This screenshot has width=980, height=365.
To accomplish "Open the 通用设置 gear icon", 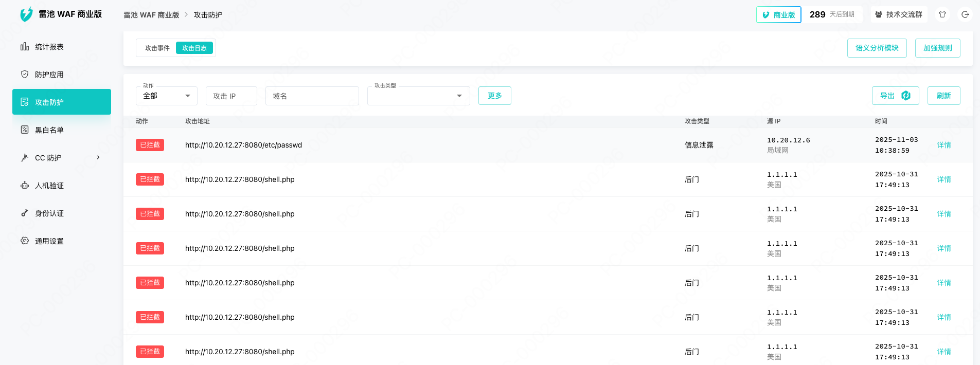I will tap(25, 241).
